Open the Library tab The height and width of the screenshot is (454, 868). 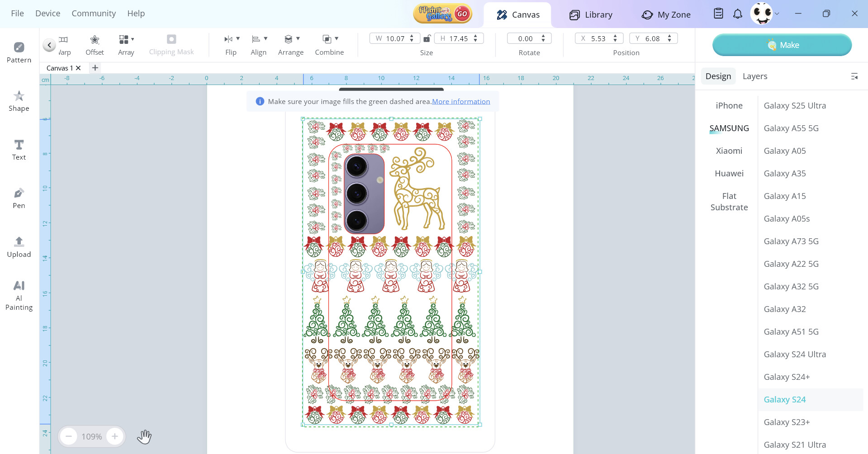[x=591, y=15]
